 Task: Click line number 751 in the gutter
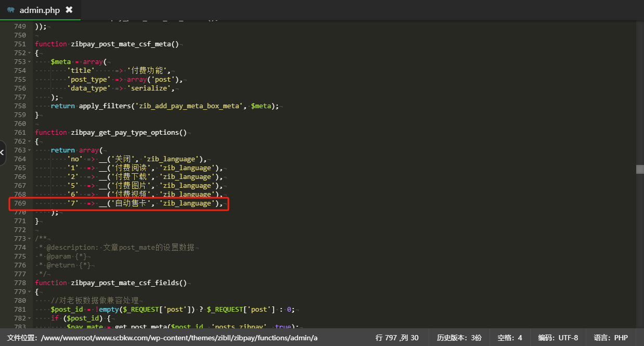20,44
